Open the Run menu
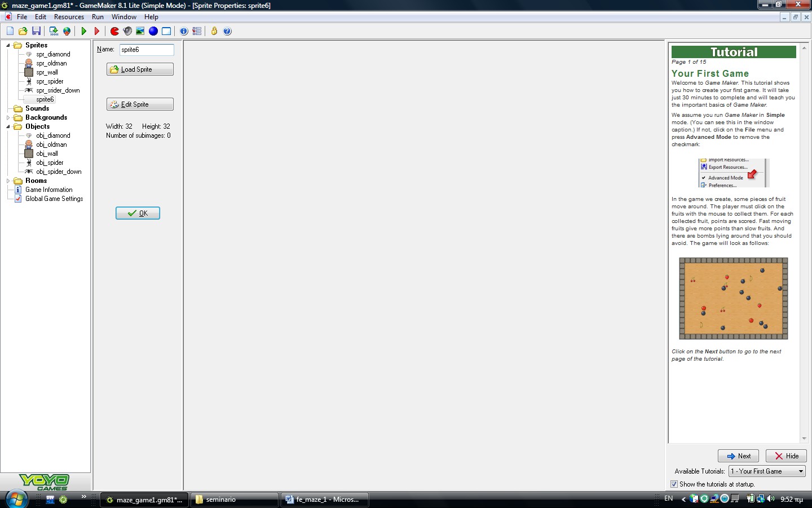Viewport: 812px width, 508px height. point(98,17)
